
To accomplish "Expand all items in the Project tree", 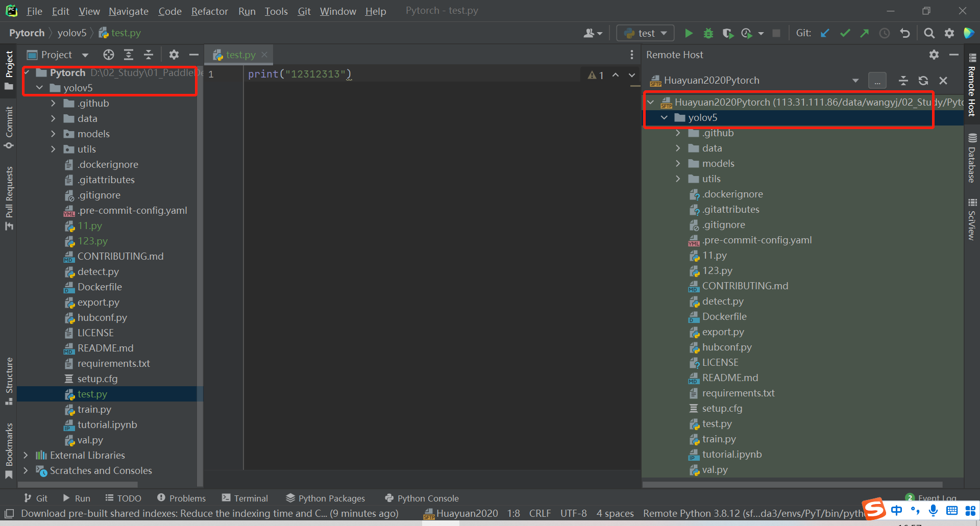I will [129, 55].
